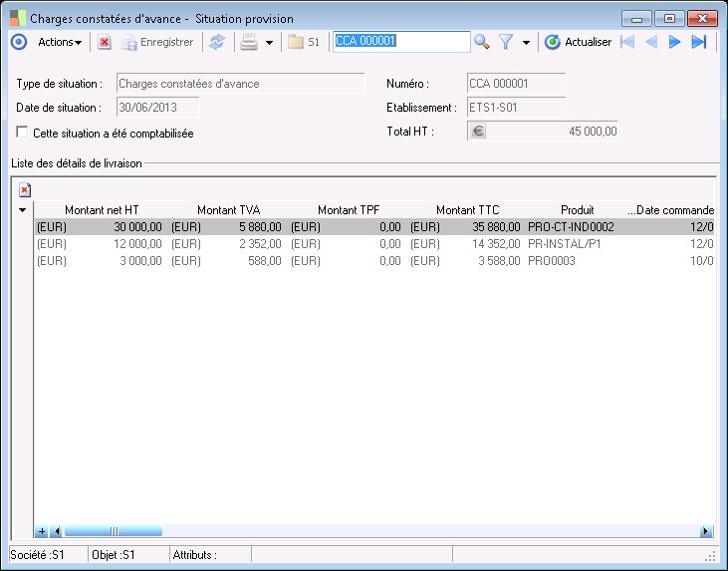Click the magnifying glass search icon
728x571 pixels.
point(481,42)
